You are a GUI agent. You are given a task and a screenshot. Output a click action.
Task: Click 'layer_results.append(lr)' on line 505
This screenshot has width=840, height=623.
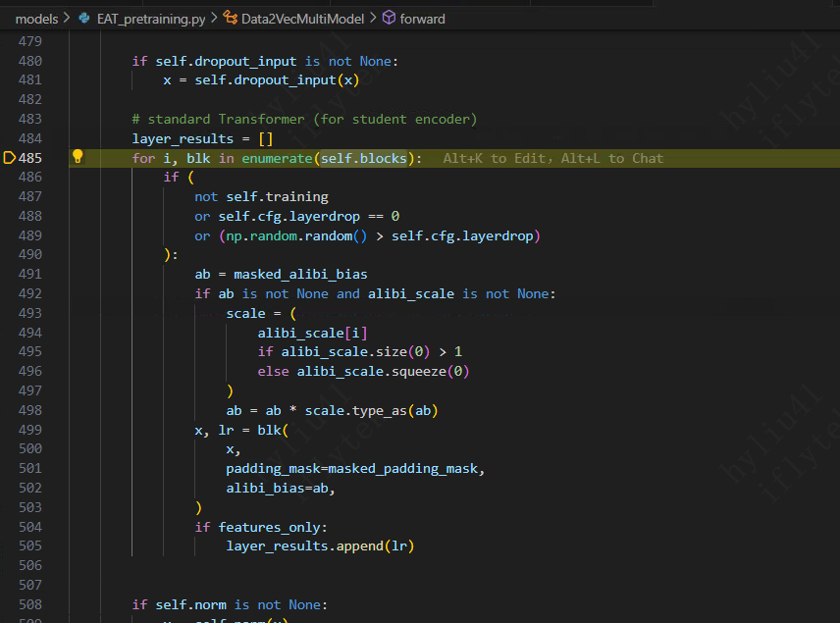(x=320, y=545)
